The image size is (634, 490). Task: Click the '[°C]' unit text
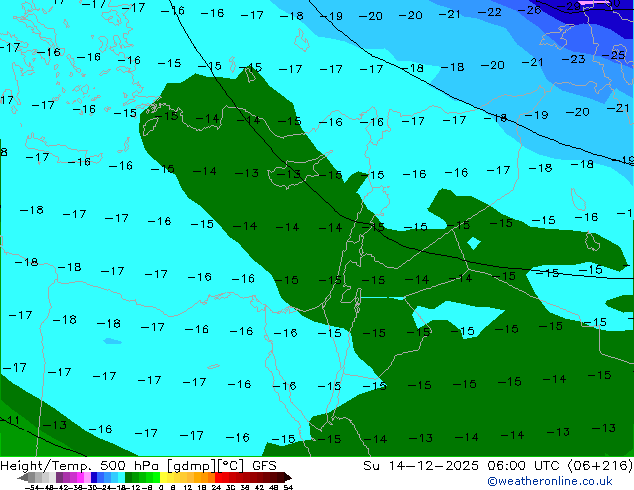point(231,466)
